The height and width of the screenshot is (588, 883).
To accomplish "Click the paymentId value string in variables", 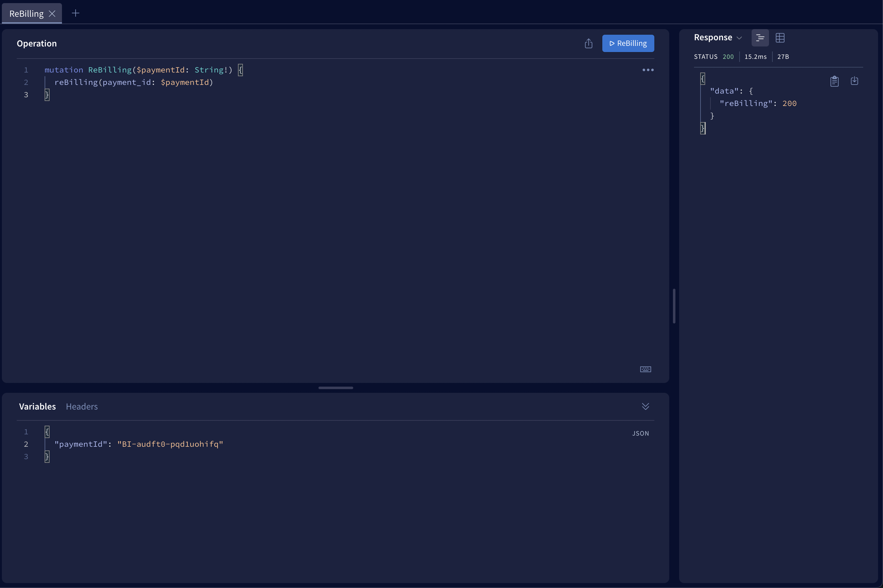I will (x=170, y=444).
